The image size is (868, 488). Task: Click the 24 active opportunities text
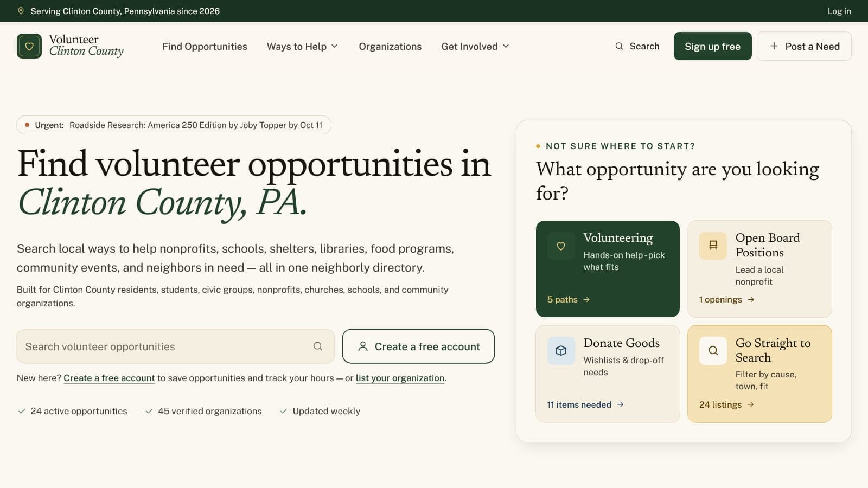79,411
